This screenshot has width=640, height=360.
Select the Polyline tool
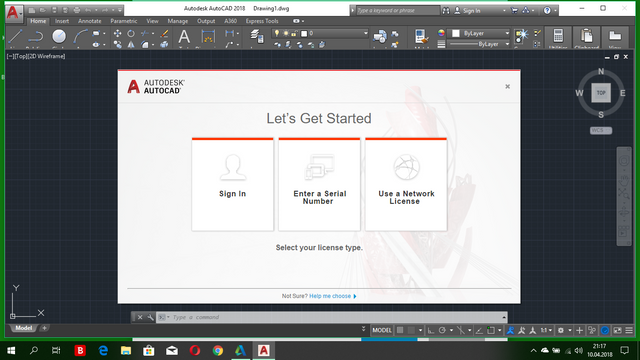(x=36, y=37)
